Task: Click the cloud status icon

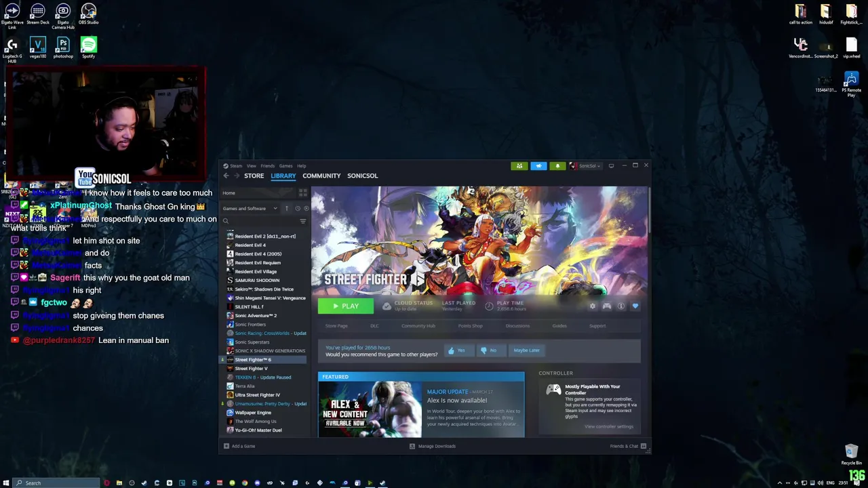Action: [387, 306]
